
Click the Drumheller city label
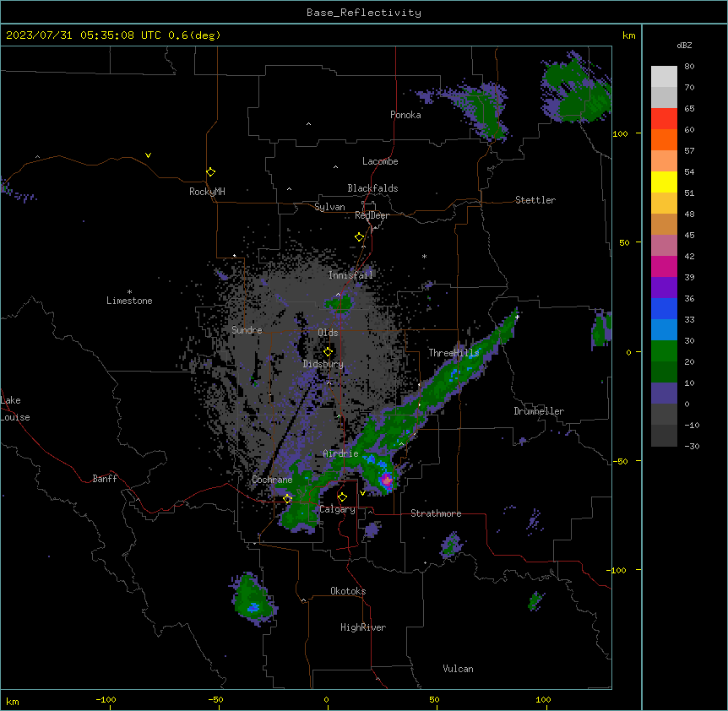pyautogui.click(x=539, y=411)
